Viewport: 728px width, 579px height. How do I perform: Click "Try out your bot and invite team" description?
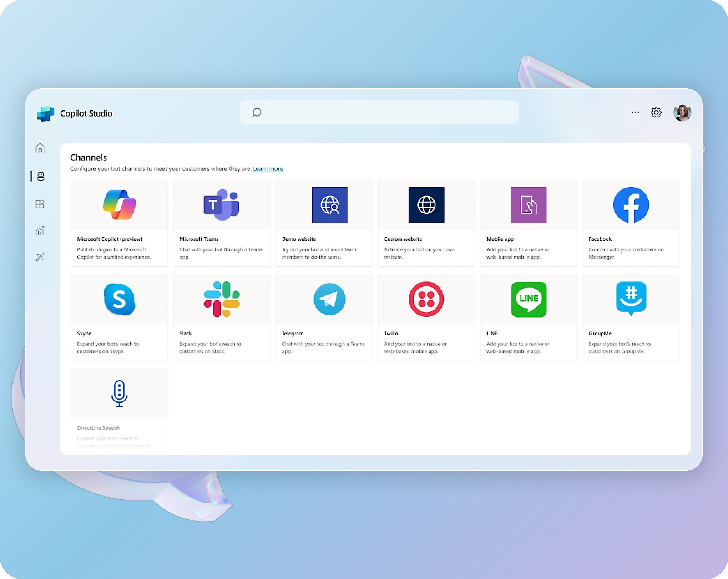pos(319,253)
